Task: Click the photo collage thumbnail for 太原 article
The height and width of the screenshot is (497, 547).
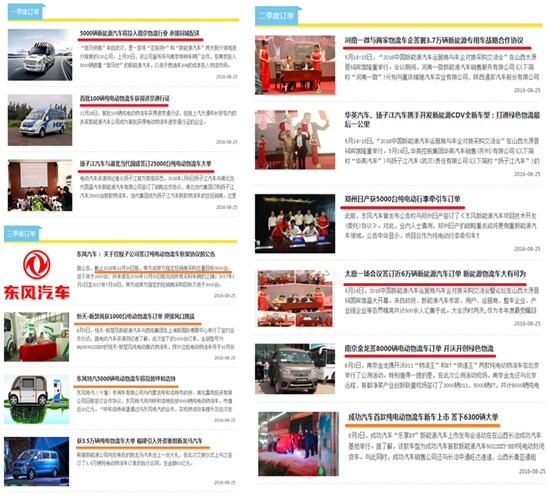Action: [x=295, y=299]
